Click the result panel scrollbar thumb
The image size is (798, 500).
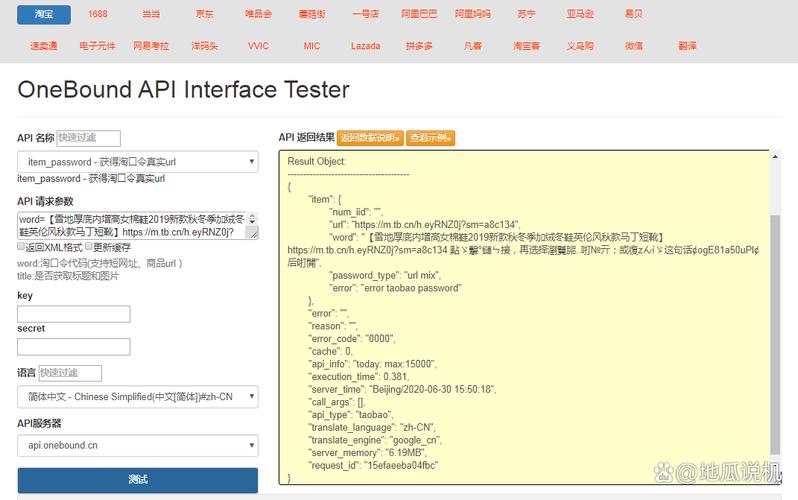tap(775, 334)
